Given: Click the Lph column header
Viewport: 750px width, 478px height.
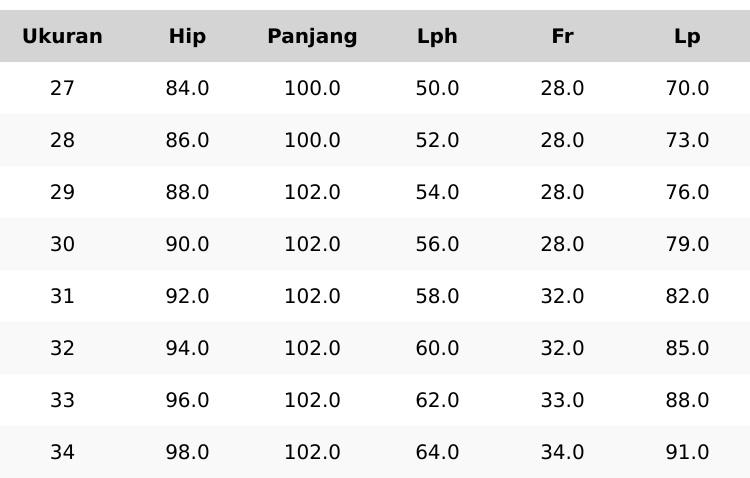Looking at the screenshot, I should (437, 37).
